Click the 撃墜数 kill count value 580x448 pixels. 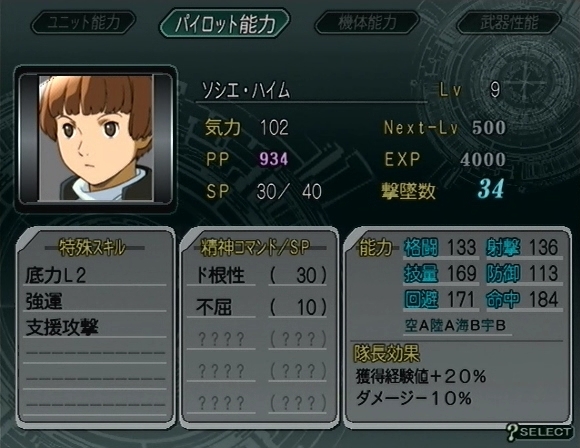point(491,189)
